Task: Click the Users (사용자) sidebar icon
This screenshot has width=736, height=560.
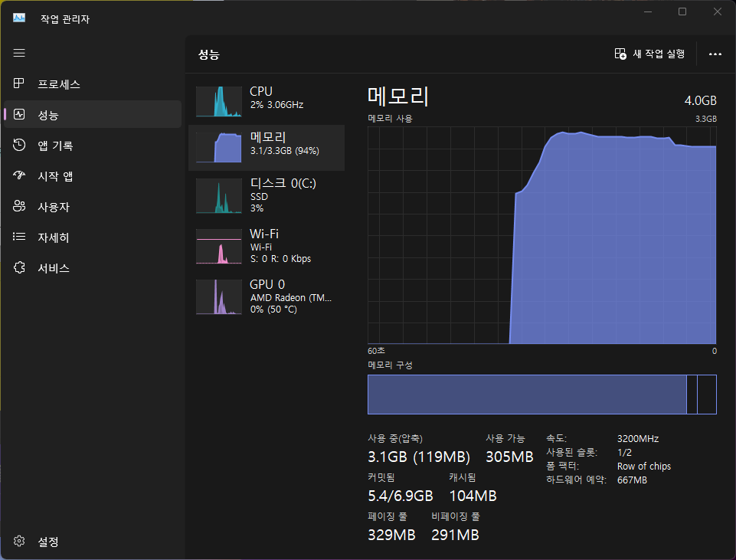Action: pyautogui.click(x=19, y=206)
